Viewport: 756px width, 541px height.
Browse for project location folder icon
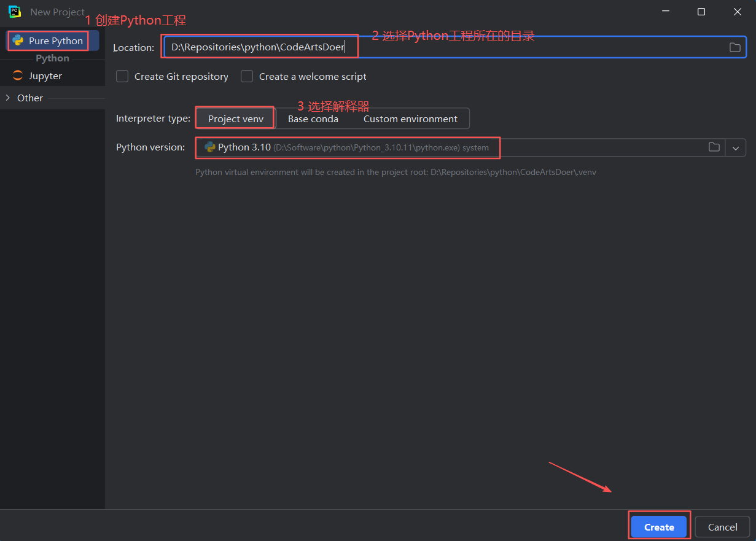[735, 47]
